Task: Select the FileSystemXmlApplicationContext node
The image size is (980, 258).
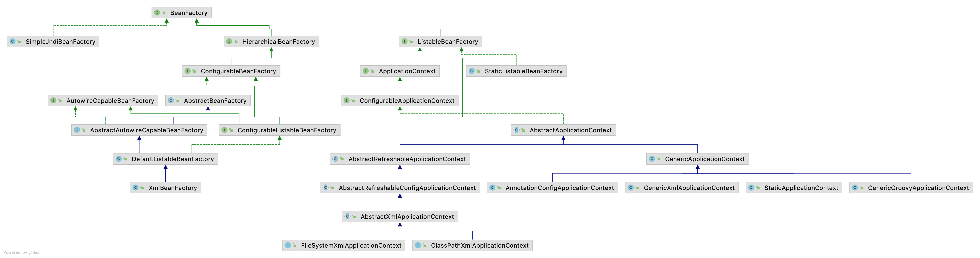Action: tap(351, 245)
